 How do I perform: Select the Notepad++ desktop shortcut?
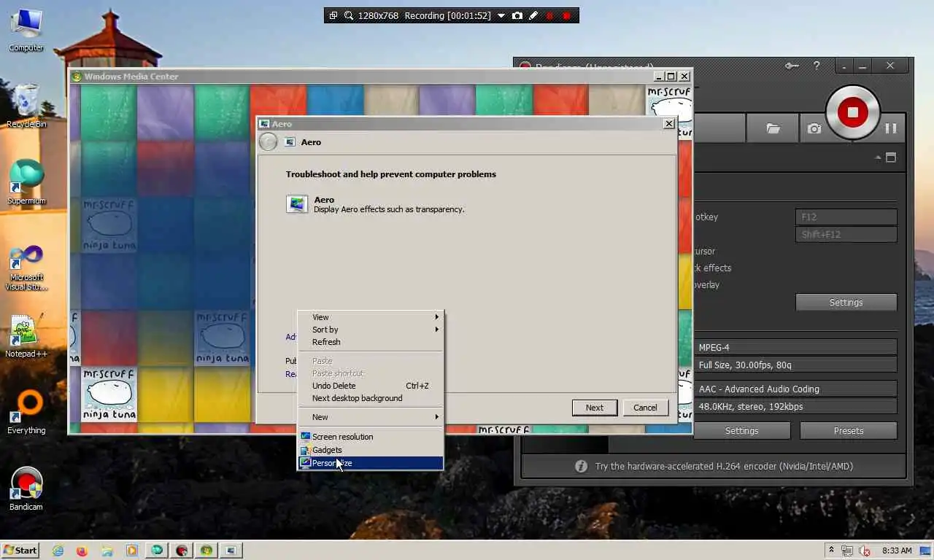tap(26, 335)
